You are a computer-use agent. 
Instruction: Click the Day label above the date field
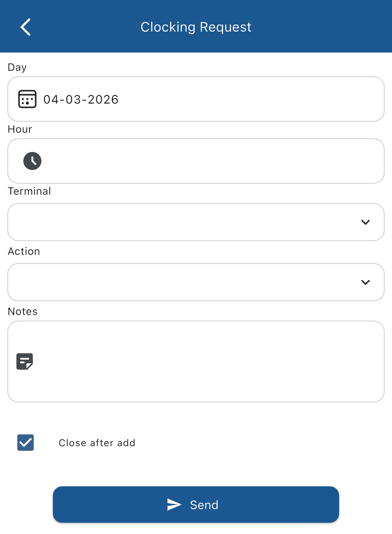[17, 67]
